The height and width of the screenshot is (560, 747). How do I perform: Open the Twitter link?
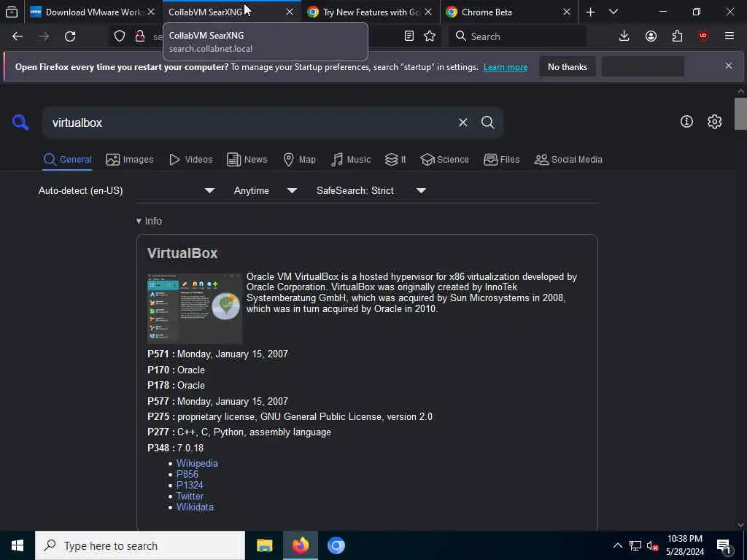(x=190, y=496)
